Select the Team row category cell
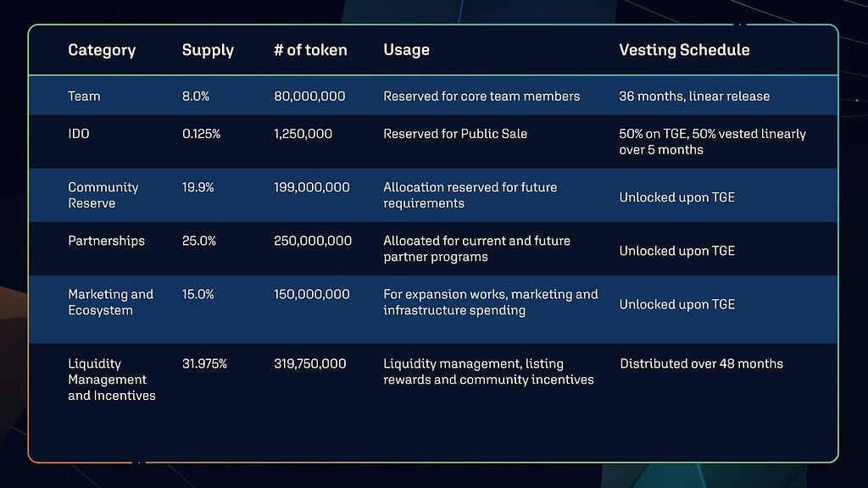 84,97
